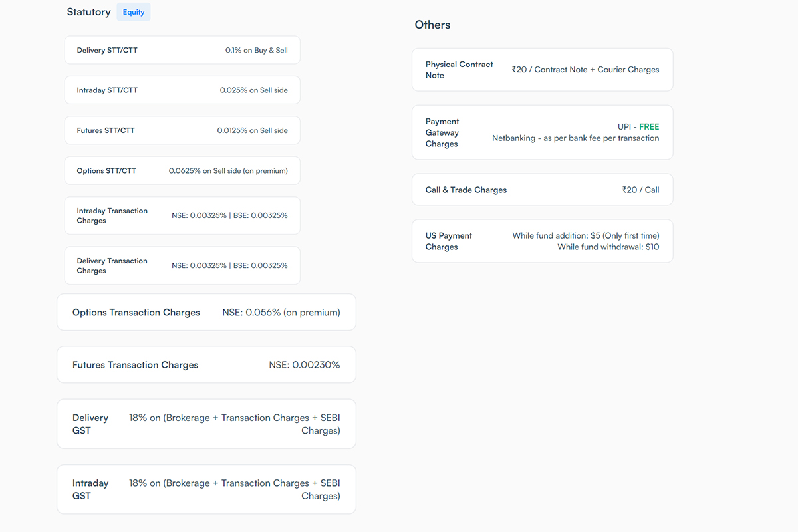Open the Payment Gateway Charges card
This screenshot has height=532, width=798.
[x=542, y=132]
